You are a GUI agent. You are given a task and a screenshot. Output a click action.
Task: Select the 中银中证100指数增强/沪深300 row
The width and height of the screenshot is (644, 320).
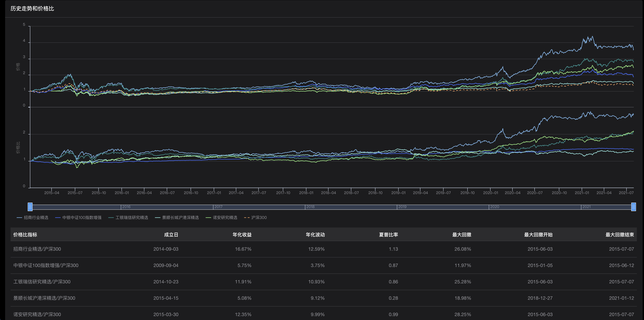46,265
